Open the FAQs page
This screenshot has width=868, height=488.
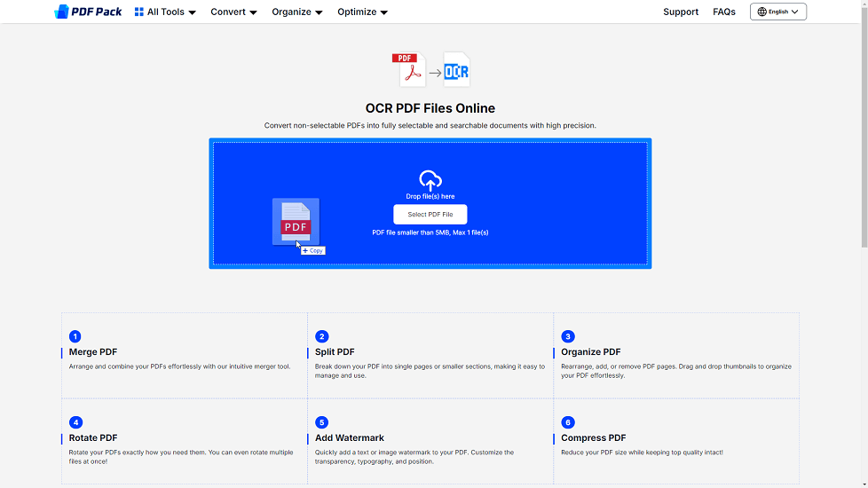point(724,12)
